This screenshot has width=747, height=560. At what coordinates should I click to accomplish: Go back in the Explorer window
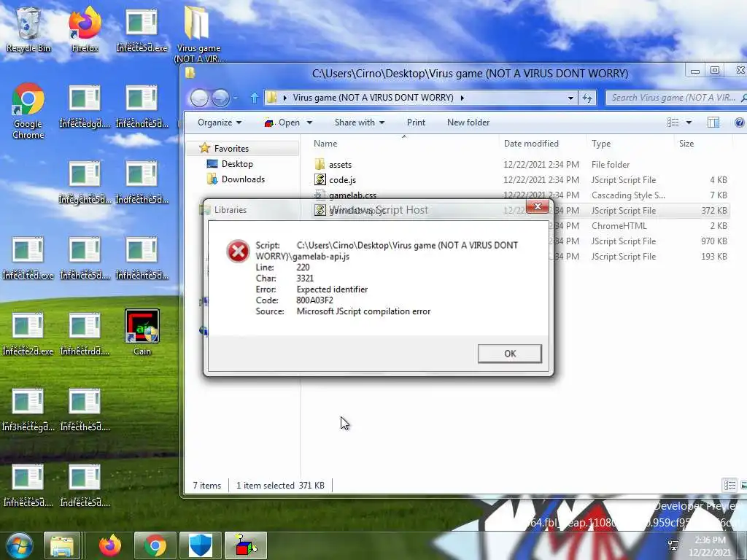pyautogui.click(x=199, y=98)
